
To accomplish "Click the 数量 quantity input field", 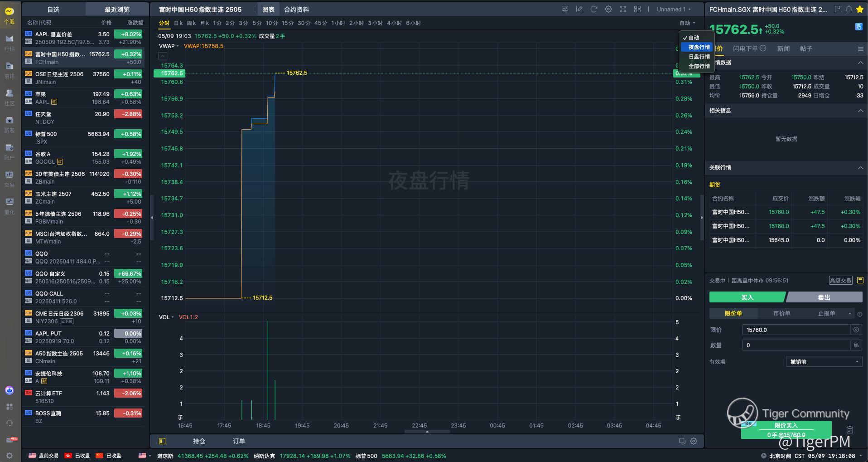I will click(796, 345).
